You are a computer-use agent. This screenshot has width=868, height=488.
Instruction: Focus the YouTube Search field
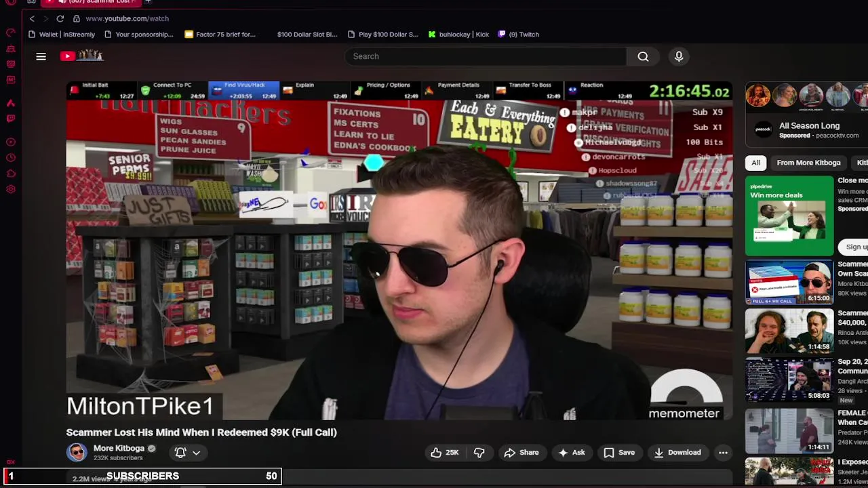coord(486,56)
